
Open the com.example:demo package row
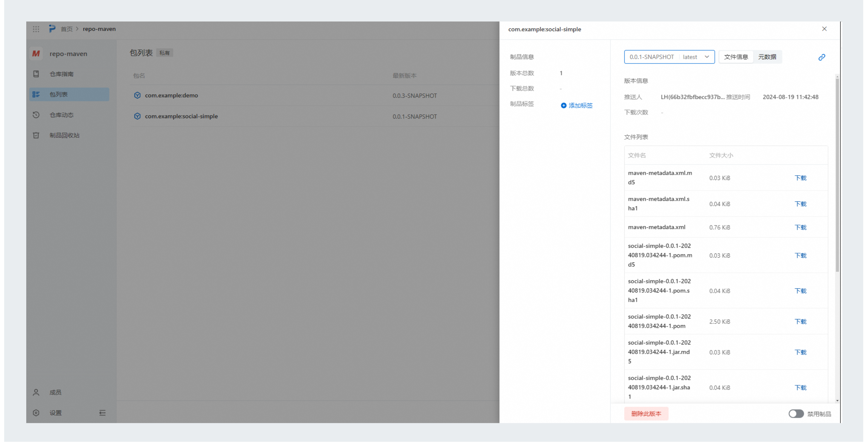pyautogui.click(x=314, y=96)
